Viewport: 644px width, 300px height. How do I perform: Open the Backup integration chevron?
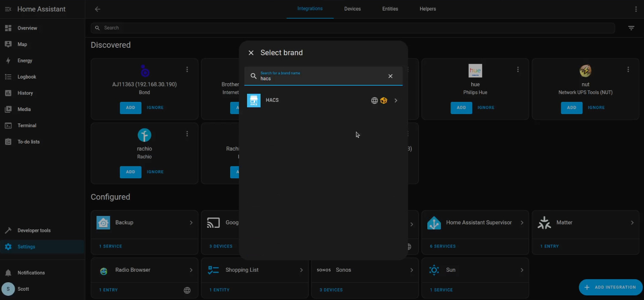[x=191, y=223]
